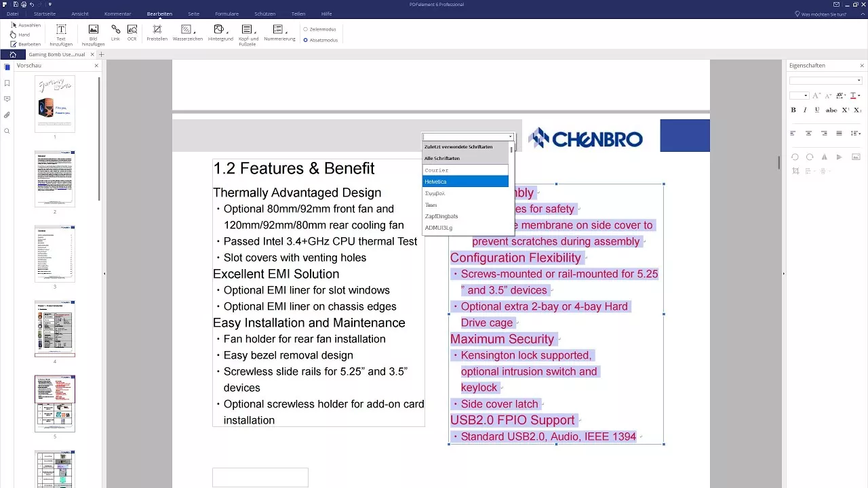Select the OCR tool

coord(132,31)
